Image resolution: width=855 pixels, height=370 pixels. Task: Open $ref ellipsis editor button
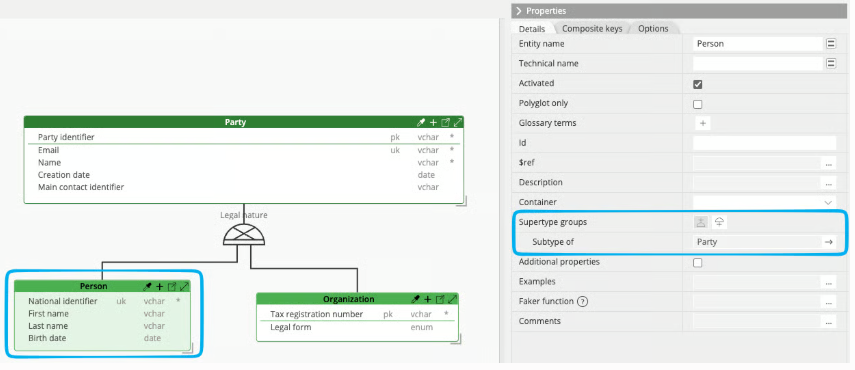click(x=829, y=163)
